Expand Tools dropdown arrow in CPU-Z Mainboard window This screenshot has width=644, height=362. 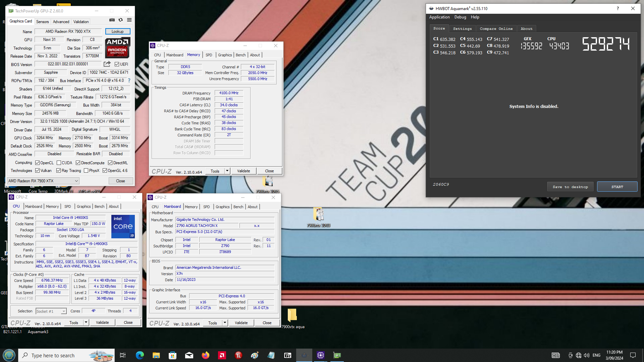(x=225, y=323)
